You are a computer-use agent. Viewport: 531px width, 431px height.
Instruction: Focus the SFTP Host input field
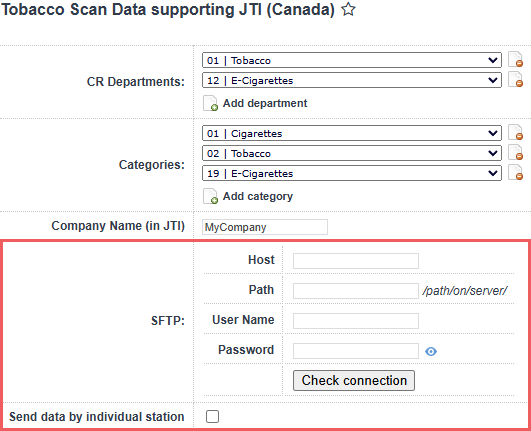point(356,261)
